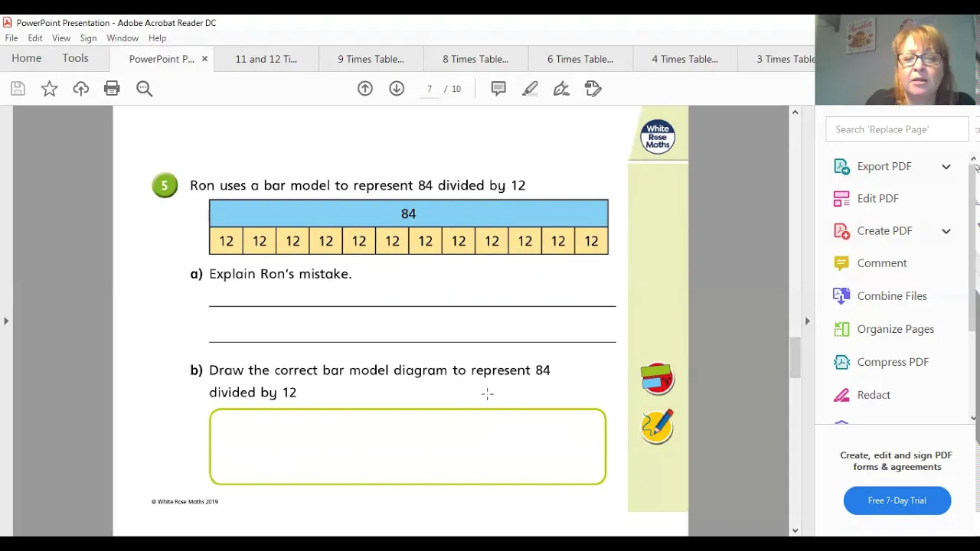Switch to the 6 Times Table tab

pyautogui.click(x=580, y=59)
